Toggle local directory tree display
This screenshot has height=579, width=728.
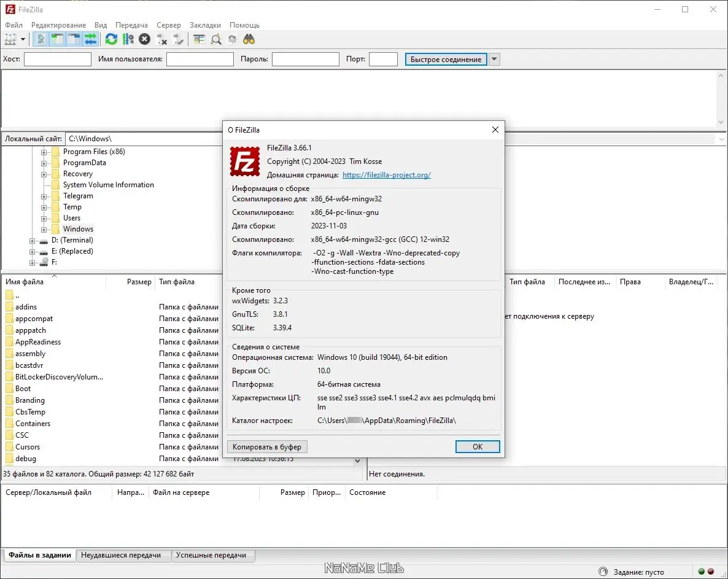point(57,39)
